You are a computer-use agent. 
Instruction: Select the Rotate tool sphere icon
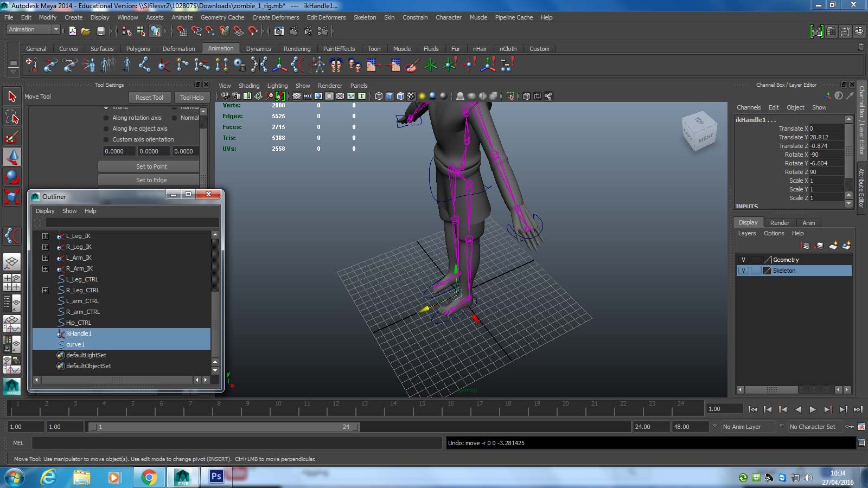[x=12, y=177]
